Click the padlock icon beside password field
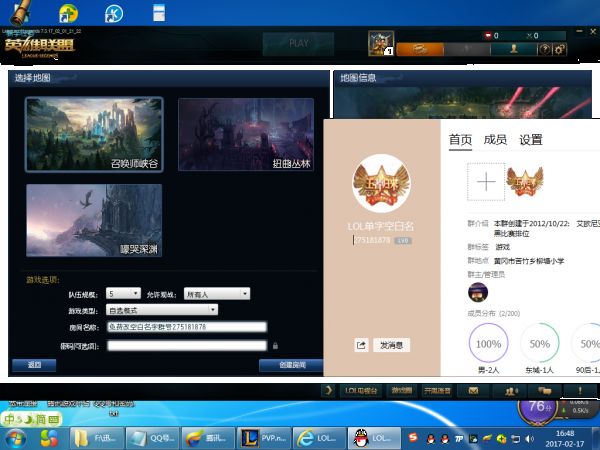The height and width of the screenshot is (450, 600). [275, 346]
